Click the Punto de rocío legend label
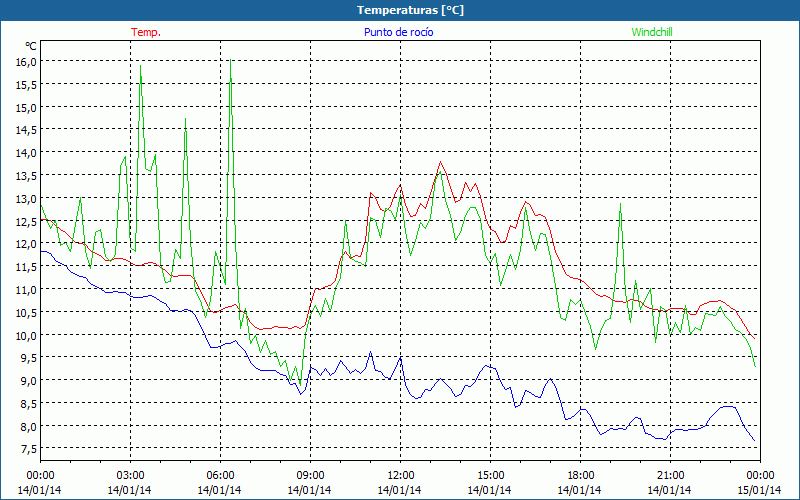 click(398, 32)
